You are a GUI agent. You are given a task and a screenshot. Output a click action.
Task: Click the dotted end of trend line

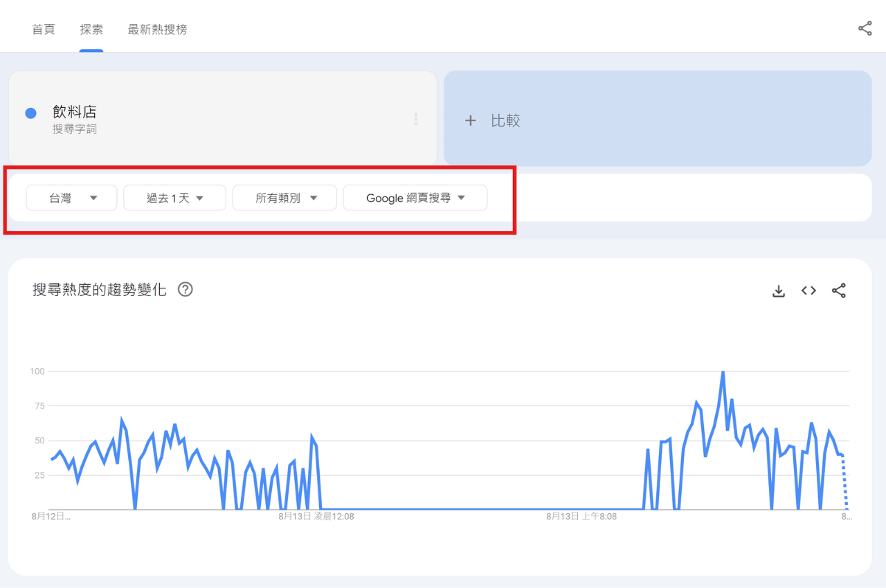(x=844, y=482)
